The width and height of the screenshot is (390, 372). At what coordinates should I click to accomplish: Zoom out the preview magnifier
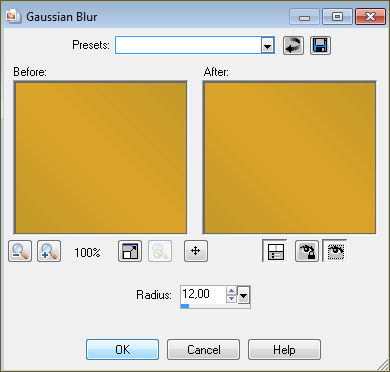[x=20, y=251]
